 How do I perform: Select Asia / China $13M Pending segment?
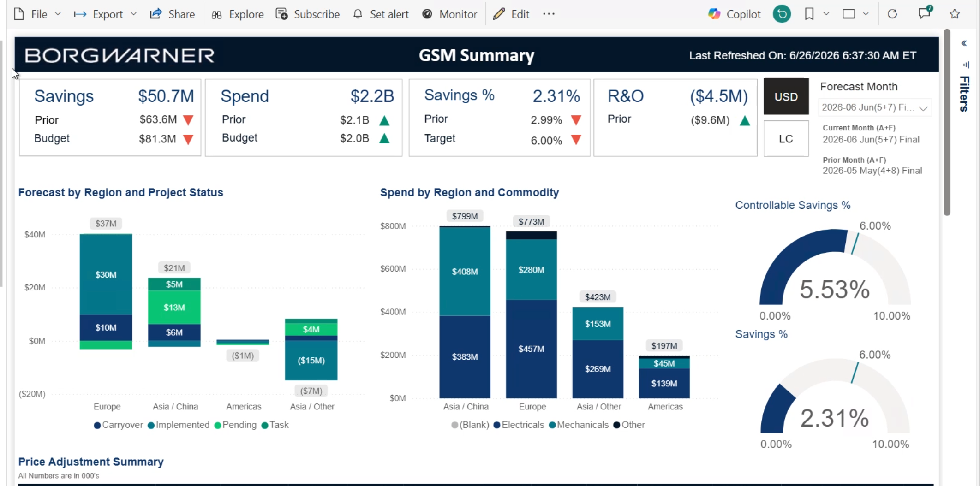(x=174, y=308)
